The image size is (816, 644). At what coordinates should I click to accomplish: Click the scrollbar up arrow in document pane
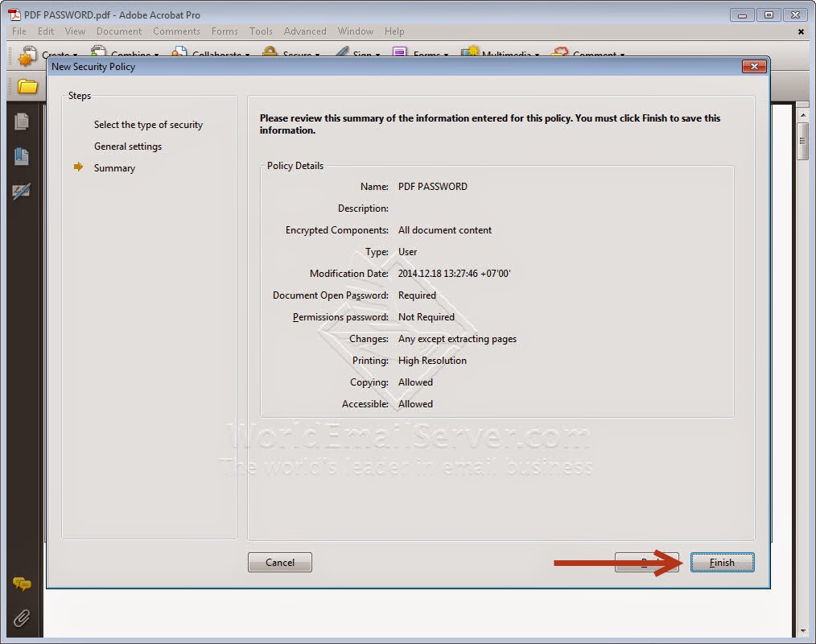click(802, 114)
